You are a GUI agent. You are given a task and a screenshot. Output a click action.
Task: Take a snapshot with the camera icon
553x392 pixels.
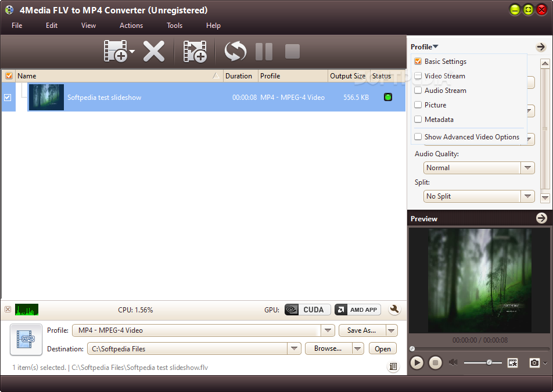click(x=534, y=362)
